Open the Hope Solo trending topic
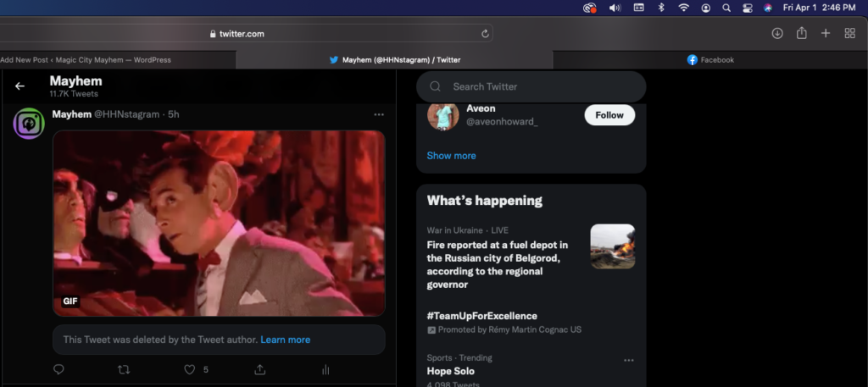This screenshot has height=387, width=868. tap(450, 372)
